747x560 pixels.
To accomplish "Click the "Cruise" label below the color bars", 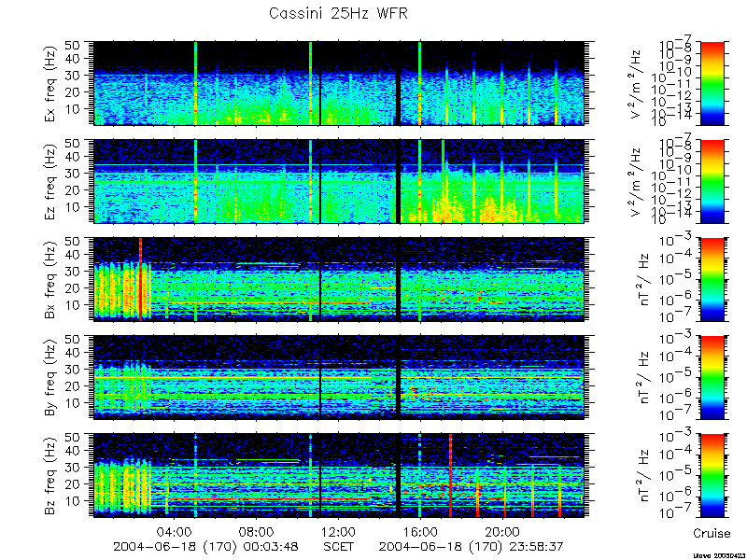I will (712, 533).
